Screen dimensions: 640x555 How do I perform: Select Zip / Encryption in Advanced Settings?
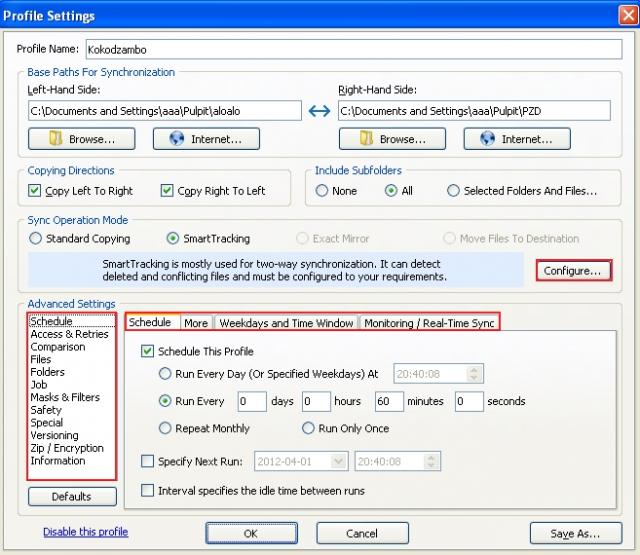(66, 448)
